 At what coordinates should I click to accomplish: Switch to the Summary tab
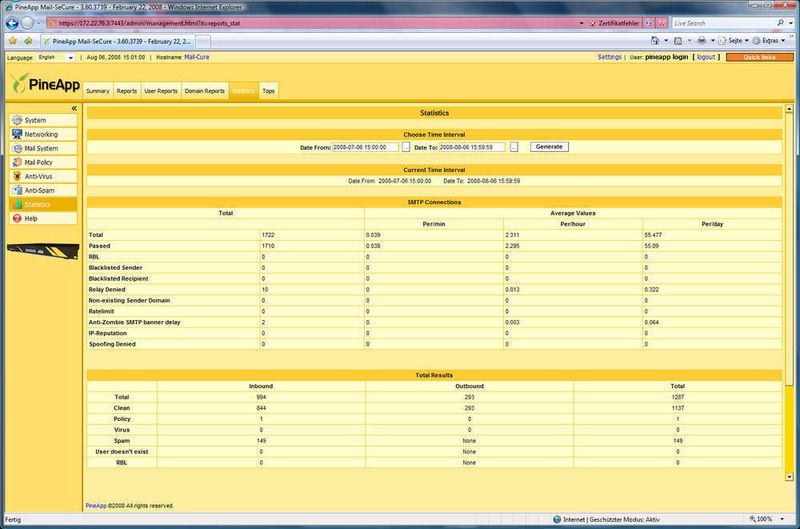click(97, 91)
